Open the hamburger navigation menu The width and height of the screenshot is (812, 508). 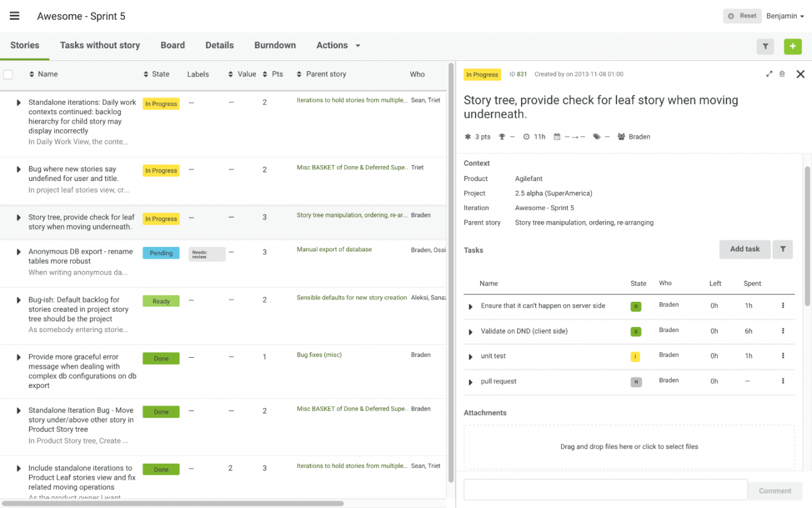(x=14, y=15)
